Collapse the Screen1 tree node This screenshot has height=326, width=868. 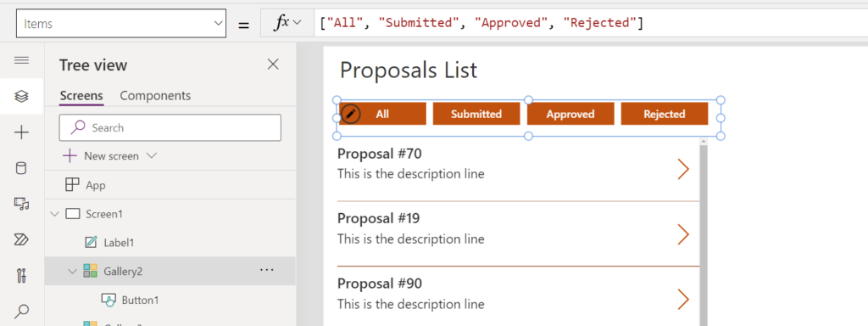click(54, 214)
